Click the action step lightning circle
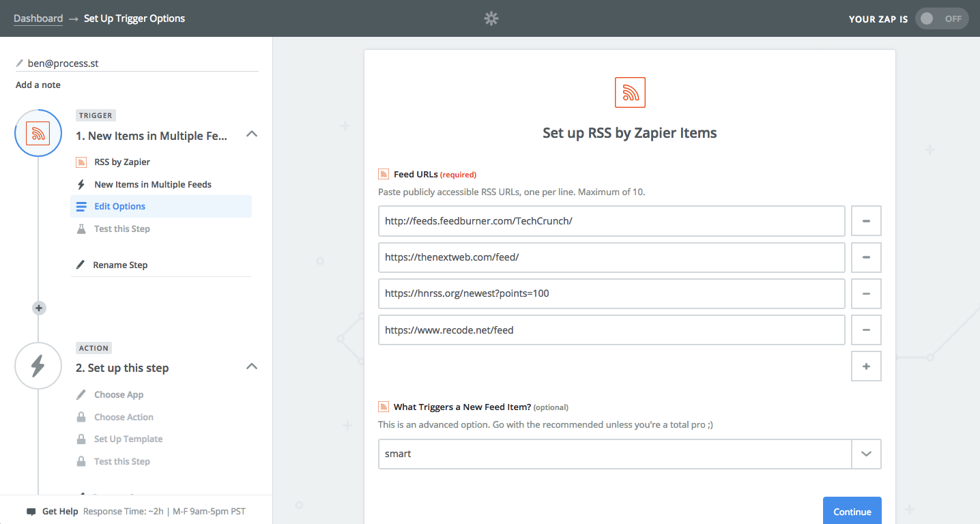Screen dimensions: 980x524 tap(38, 366)
